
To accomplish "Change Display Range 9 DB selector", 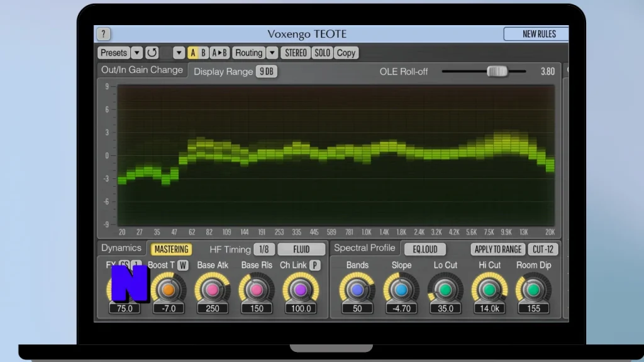I will click(267, 72).
